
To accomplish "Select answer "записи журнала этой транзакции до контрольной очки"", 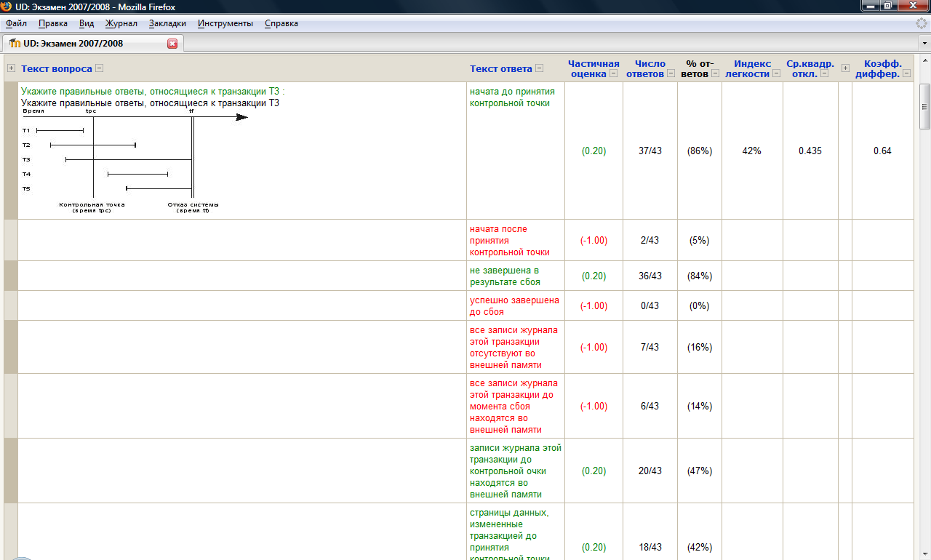I will [516, 471].
